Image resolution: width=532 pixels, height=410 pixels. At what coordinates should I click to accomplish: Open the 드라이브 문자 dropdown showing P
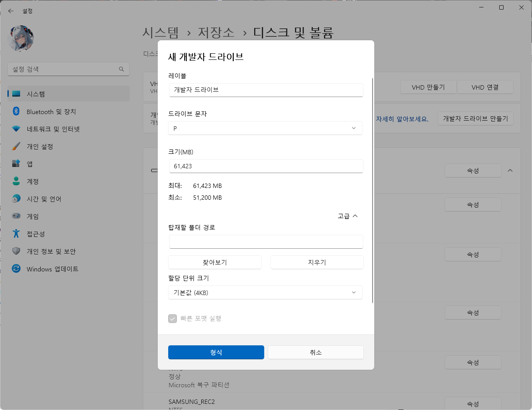265,128
